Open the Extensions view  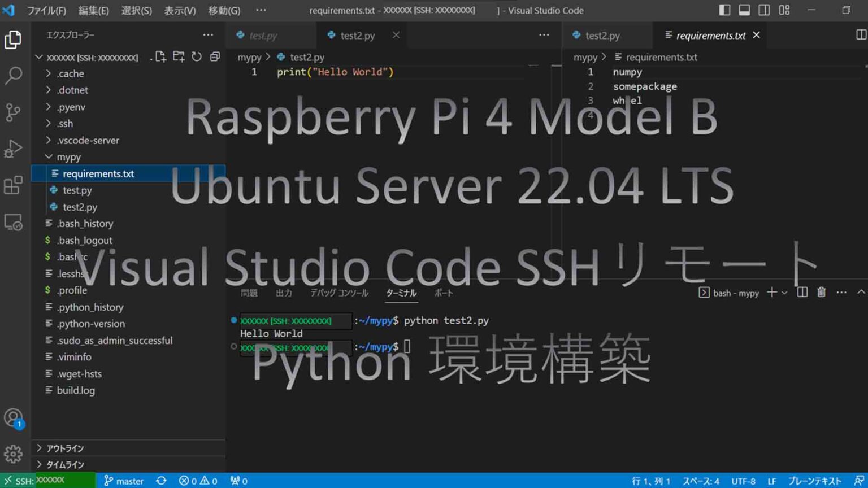point(14,185)
